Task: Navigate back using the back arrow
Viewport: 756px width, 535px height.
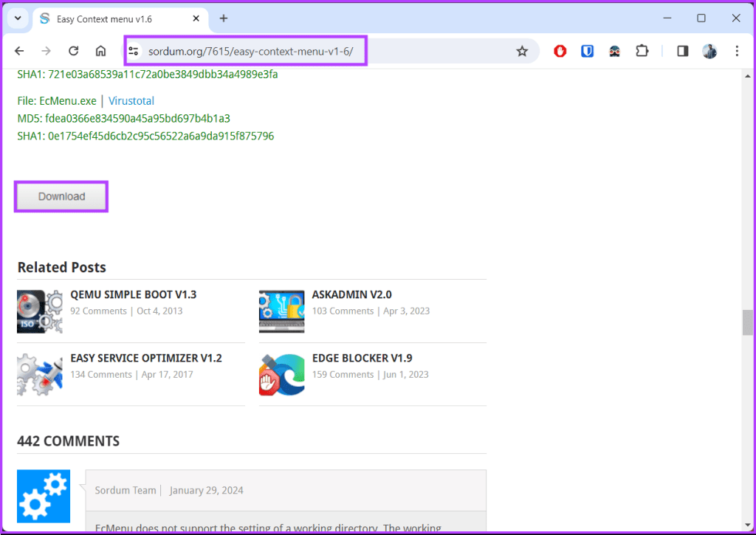Action: pyautogui.click(x=19, y=51)
